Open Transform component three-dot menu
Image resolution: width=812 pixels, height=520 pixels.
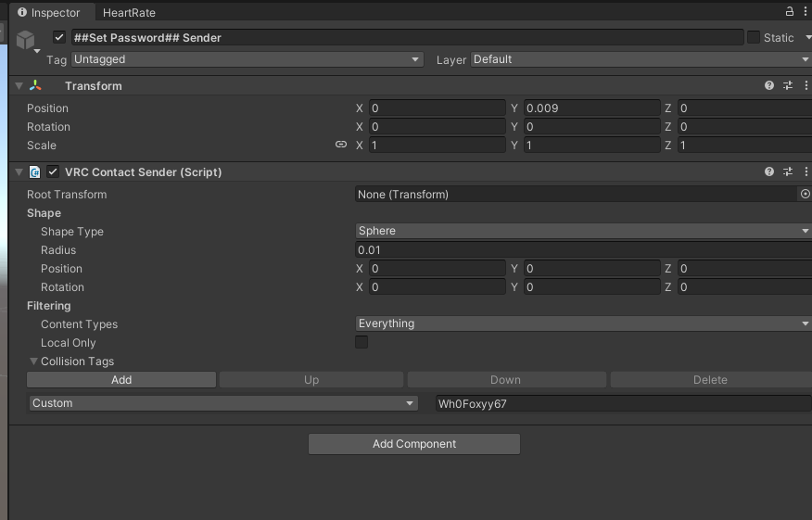click(x=806, y=85)
